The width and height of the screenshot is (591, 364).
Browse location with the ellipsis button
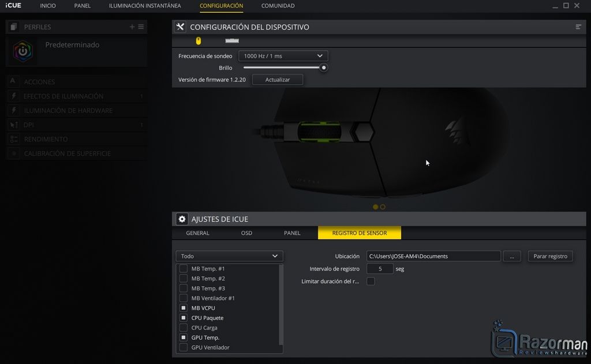click(x=512, y=256)
